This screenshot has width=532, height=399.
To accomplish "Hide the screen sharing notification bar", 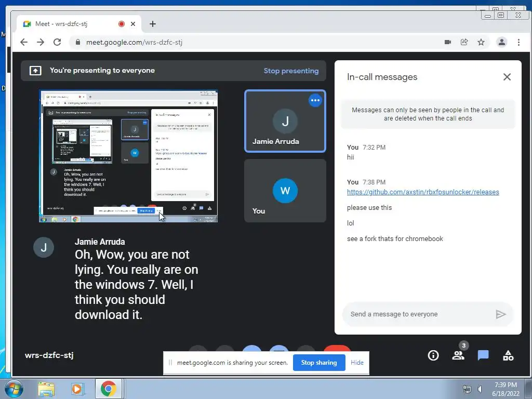I will click(357, 362).
